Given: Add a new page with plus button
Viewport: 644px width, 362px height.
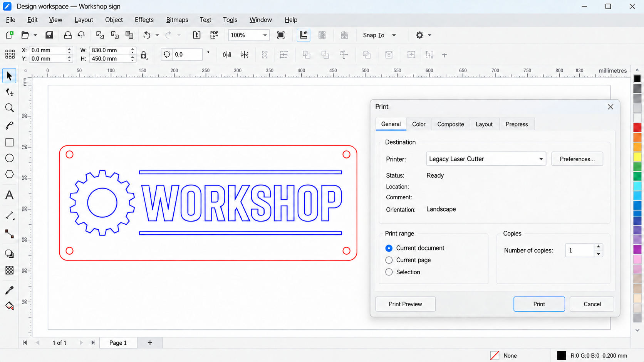Looking at the screenshot, I should tap(150, 342).
